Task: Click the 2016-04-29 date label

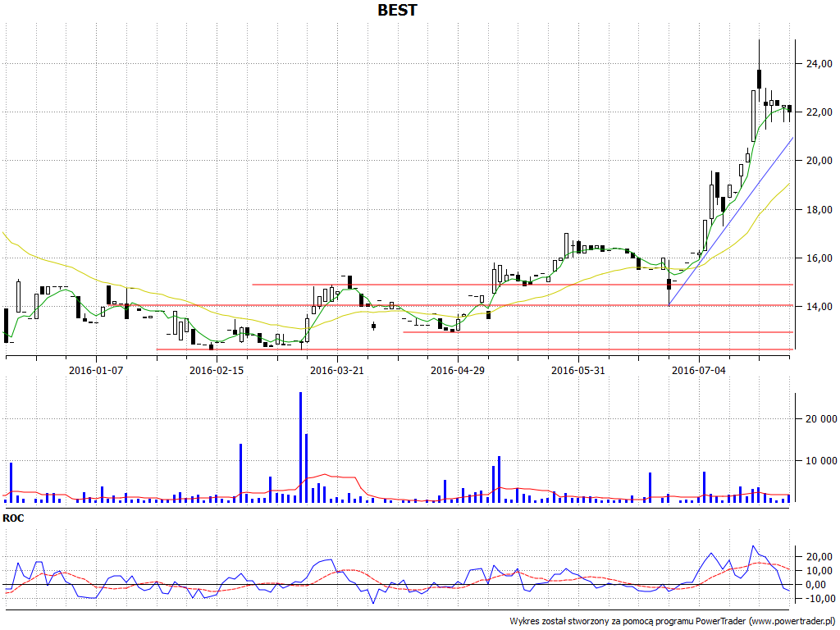Action: coord(458,370)
